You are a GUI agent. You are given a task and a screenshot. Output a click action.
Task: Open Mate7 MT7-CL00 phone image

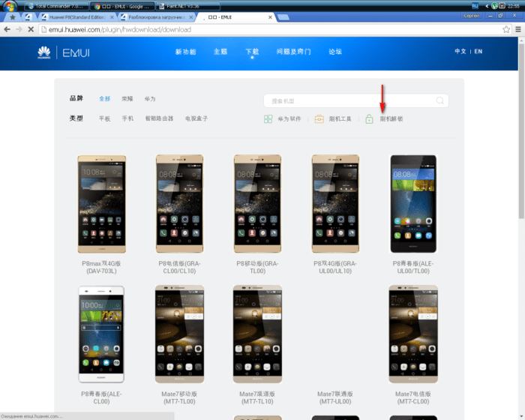pyautogui.click(x=413, y=334)
